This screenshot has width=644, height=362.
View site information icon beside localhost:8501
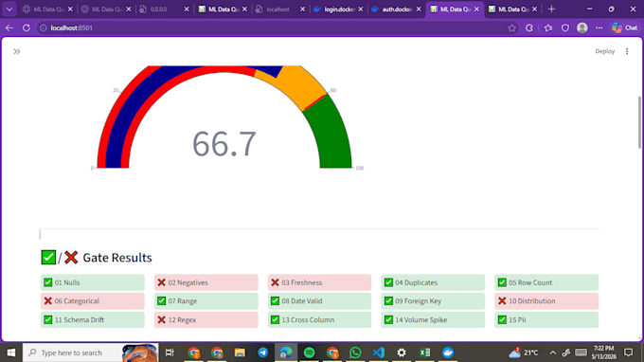coord(44,27)
